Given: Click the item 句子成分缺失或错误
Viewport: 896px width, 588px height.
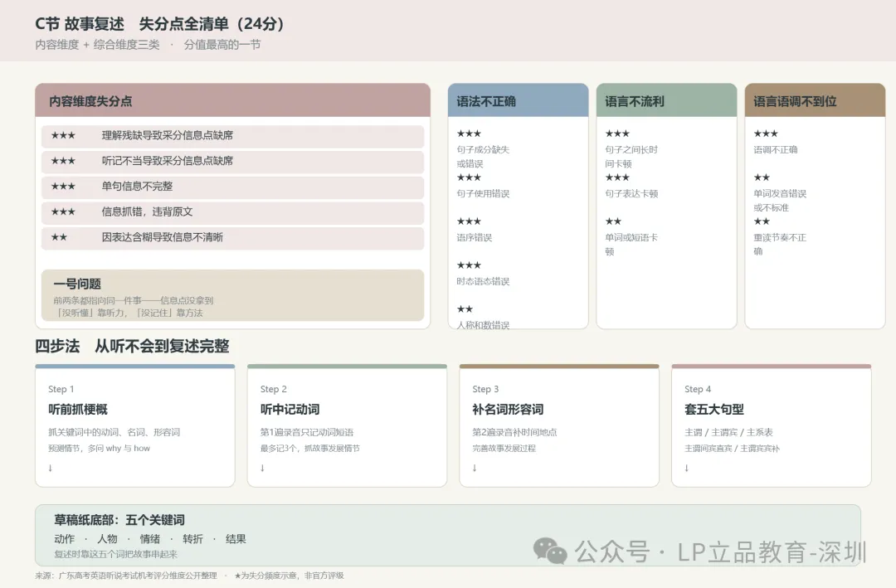Looking at the screenshot, I should click(483, 157).
